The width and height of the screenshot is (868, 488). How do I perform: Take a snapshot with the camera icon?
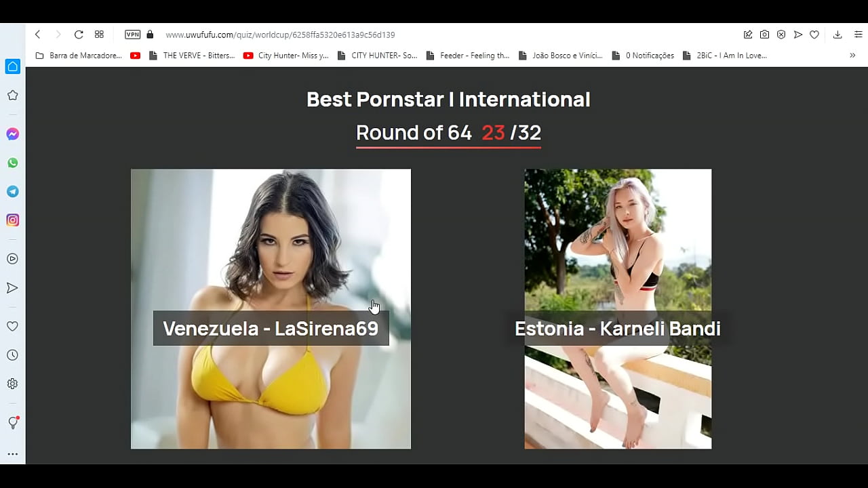click(x=764, y=35)
